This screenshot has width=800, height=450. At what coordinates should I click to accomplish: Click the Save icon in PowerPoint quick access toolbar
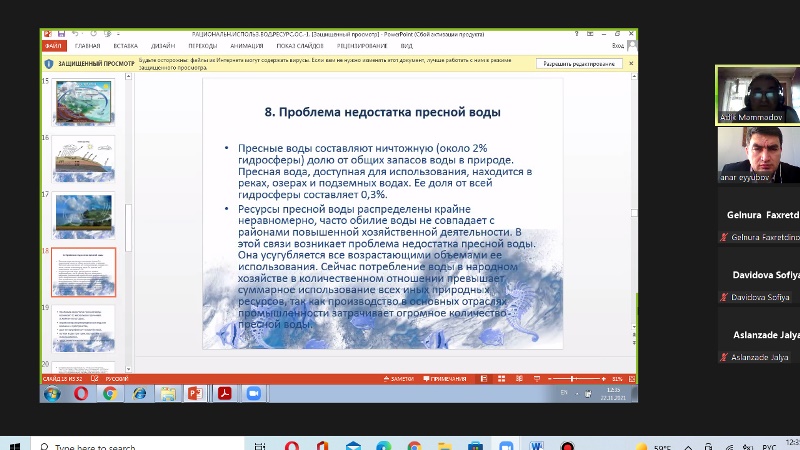[x=61, y=34]
